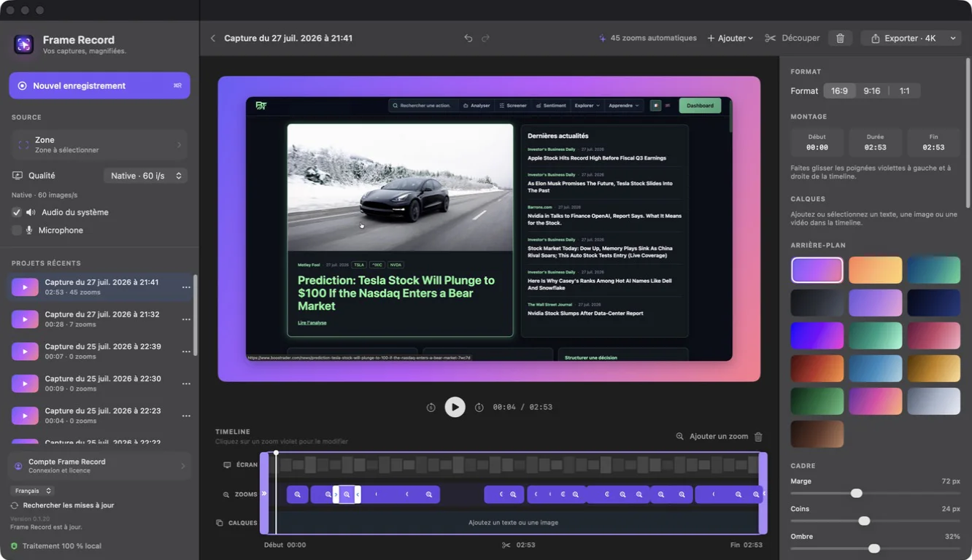Screen dimensions: 972x560
Task: Expand the Zone source selector
Action: [99, 144]
